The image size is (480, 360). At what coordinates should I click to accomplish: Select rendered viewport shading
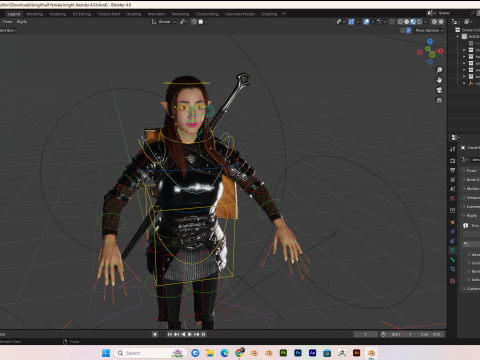(420, 22)
